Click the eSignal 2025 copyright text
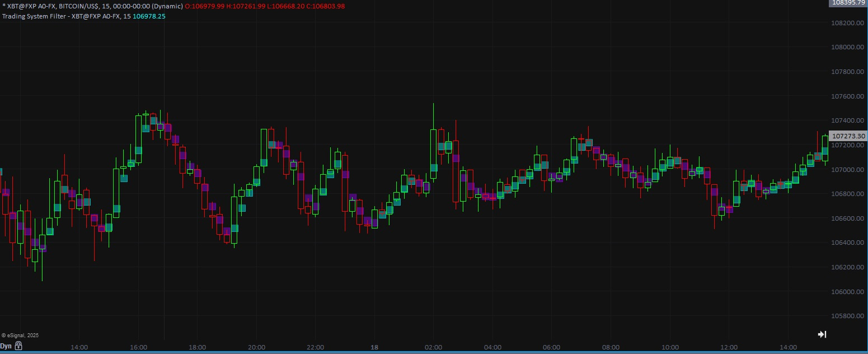 point(20,336)
